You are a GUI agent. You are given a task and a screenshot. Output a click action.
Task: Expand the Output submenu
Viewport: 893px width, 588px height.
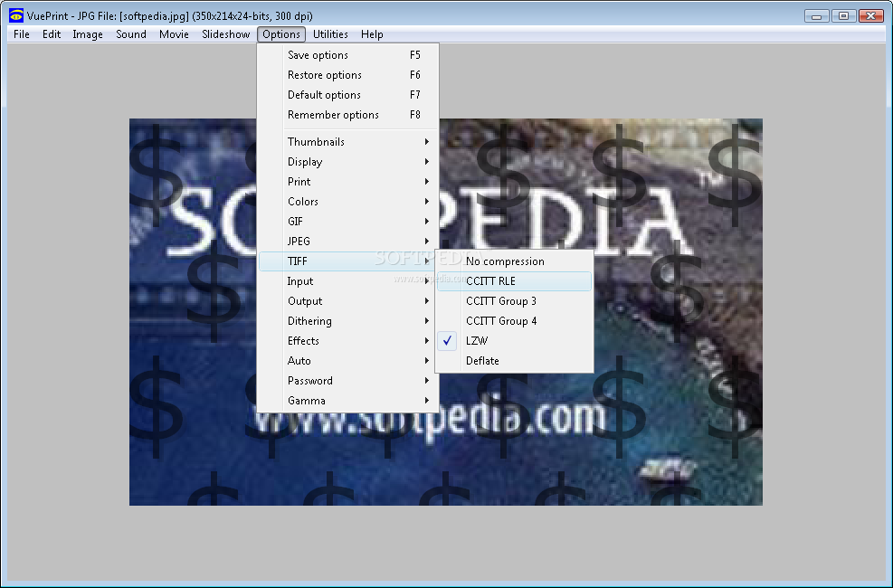point(348,301)
